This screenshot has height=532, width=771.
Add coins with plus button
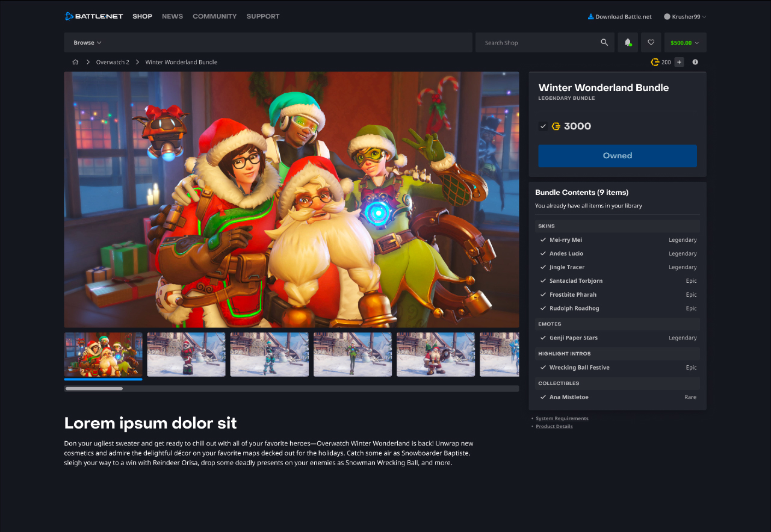pos(679,62)
